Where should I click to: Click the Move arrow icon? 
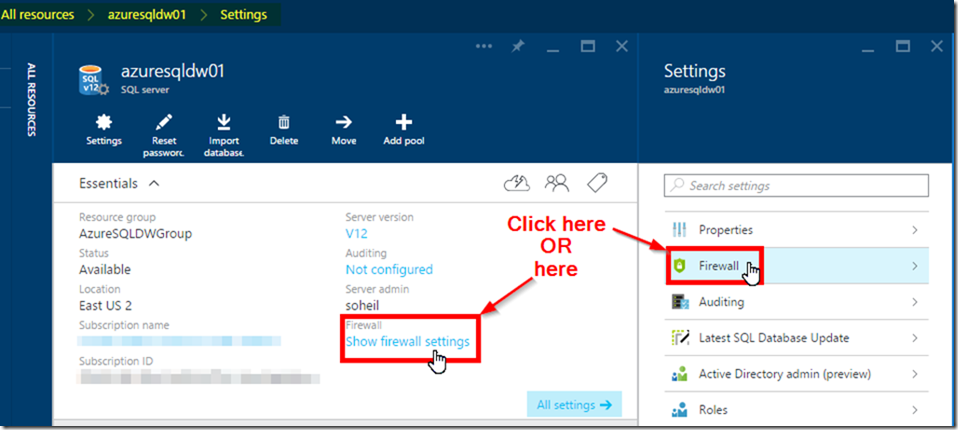(x=344, y=122)
